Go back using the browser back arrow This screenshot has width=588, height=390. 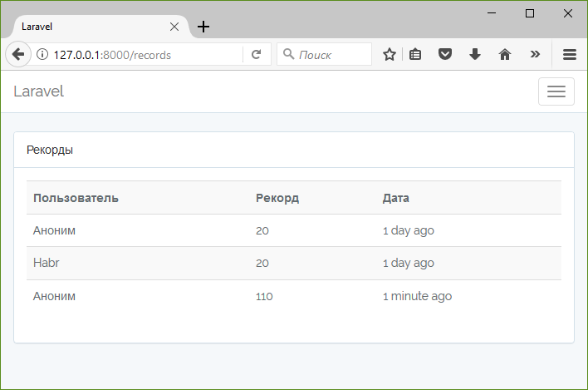(x=18, y=55)
